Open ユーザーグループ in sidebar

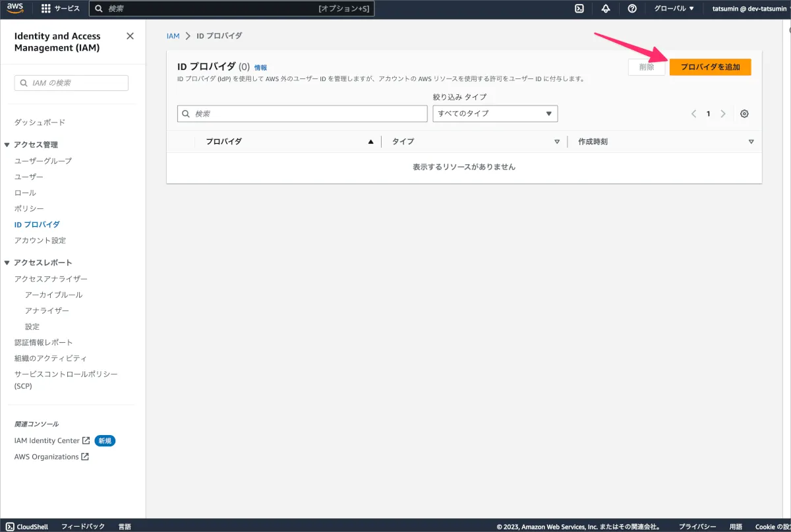coord(43,161)
